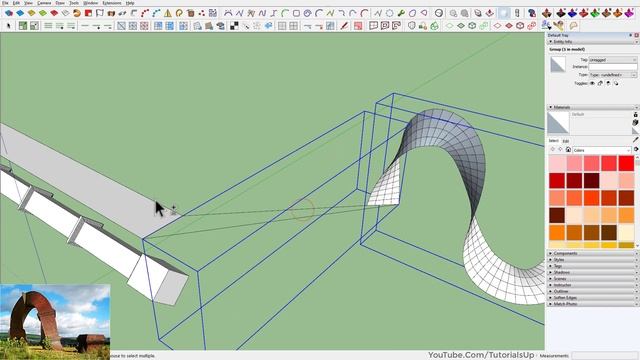Toggle the eye visibility icon in Entity Info
The width and height of the screenshot is (640, 360).
[x=592, y=83]
